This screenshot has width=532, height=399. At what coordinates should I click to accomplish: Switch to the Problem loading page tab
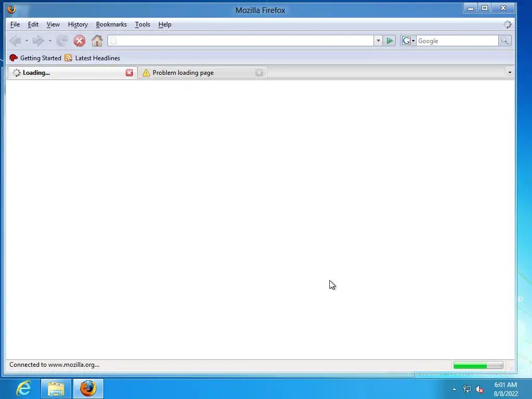(x=203, y=73)
